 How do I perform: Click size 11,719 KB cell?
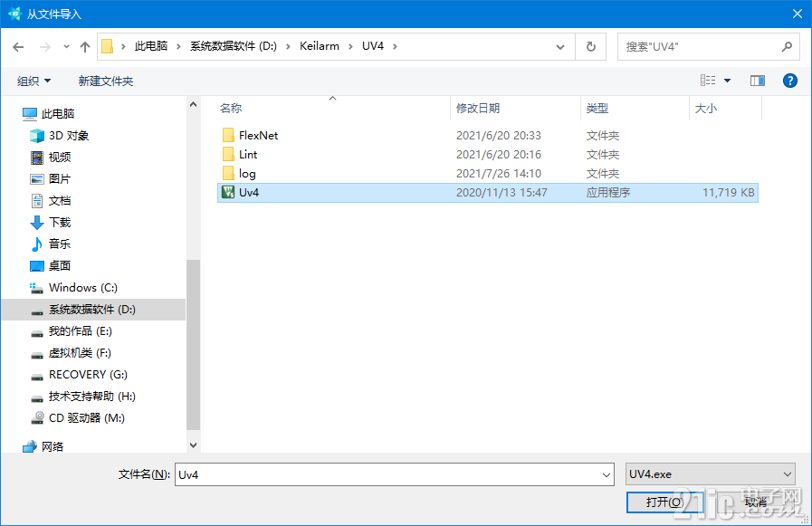pyautogui.click(x=728, y=193)
